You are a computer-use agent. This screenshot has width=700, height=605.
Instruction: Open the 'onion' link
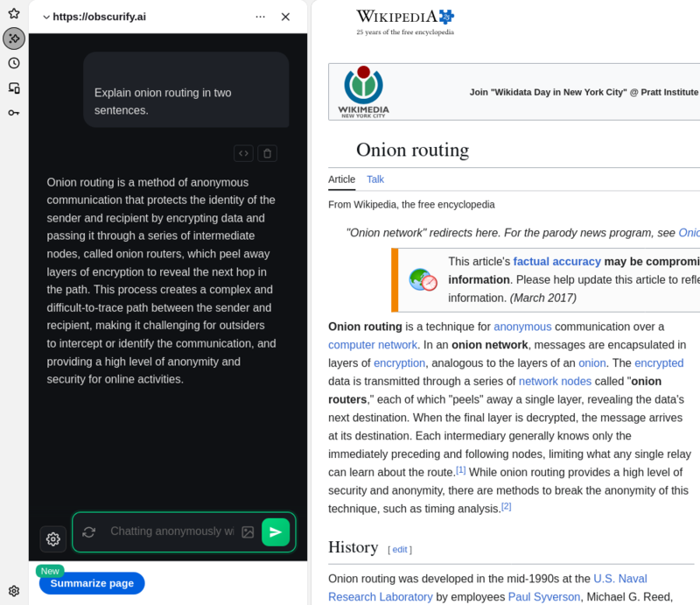(x=592, y=362)
